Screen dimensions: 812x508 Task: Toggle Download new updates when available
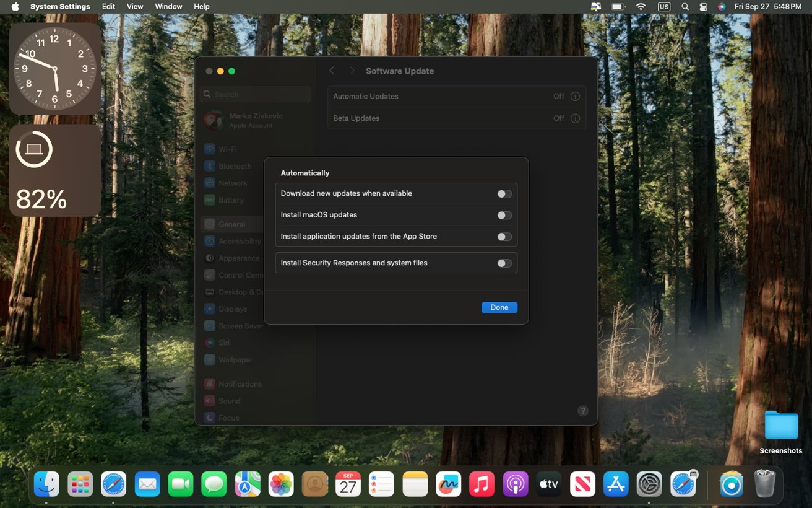(504, 194)
